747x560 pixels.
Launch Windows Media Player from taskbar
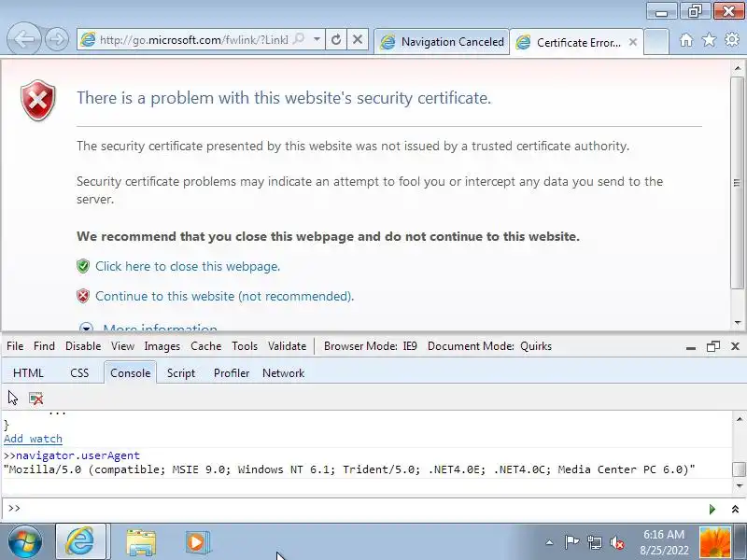click(x=196, y=542)
